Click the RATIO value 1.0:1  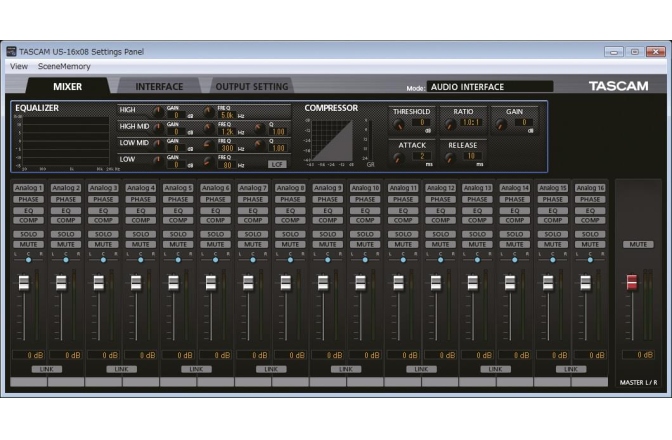coord(471,123)
